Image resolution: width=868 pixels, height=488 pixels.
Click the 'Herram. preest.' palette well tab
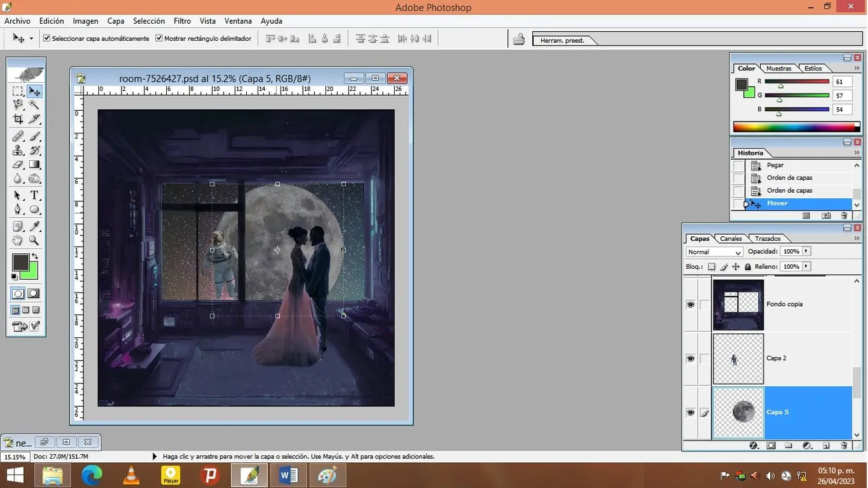[x=562, y=41]
